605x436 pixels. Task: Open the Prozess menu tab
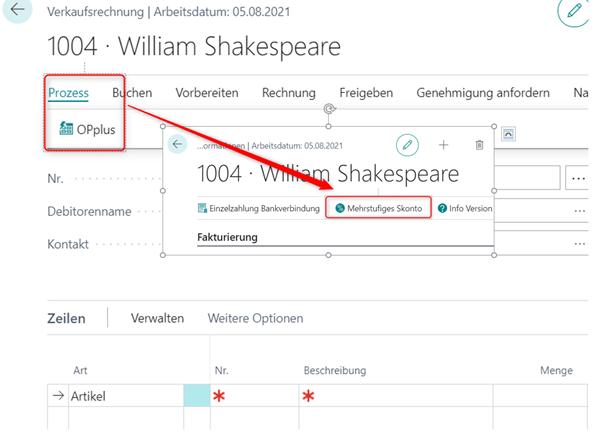[x=68, y=93]
